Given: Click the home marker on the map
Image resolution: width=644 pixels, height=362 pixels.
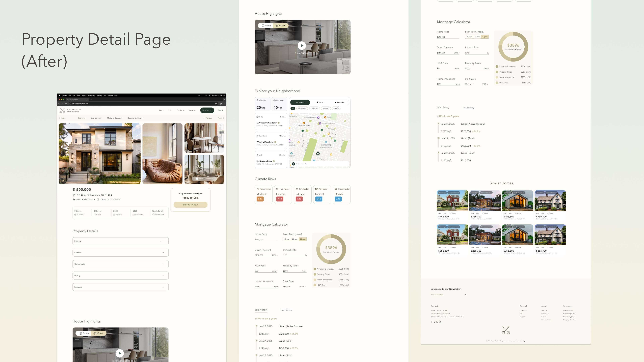Looking at the screenshot, I should pyautogui.click(x=318, y=154).
